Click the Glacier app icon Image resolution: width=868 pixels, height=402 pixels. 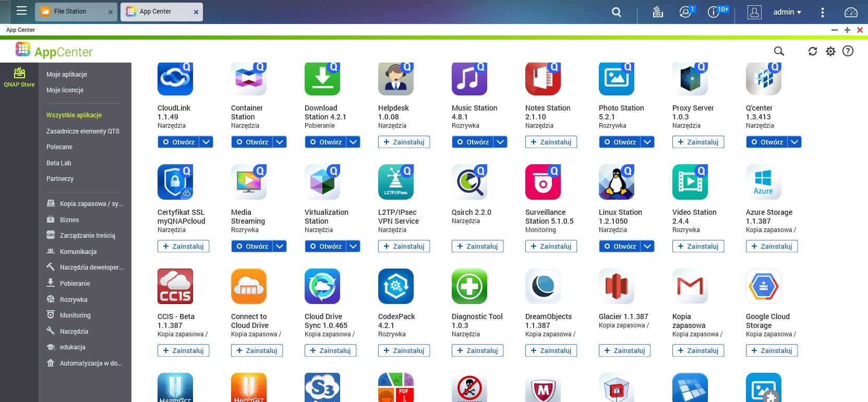click(617, 286)
